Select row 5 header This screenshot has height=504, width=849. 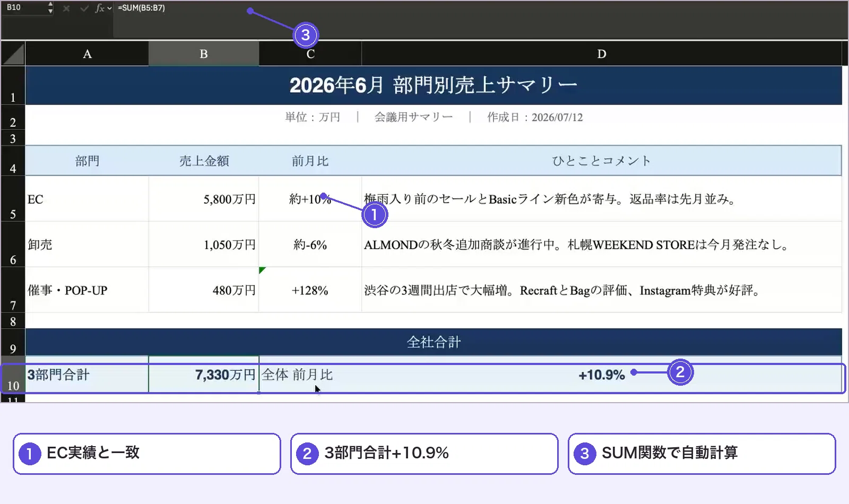click(13, 199)
